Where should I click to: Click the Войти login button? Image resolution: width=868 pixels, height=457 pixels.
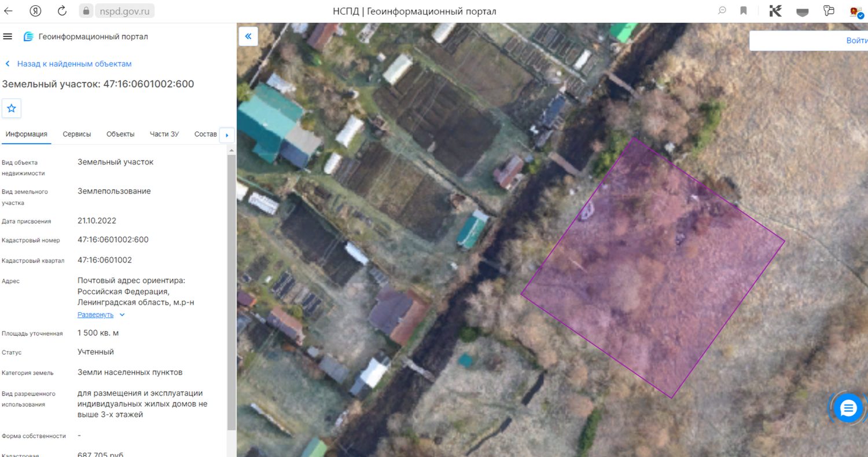[856, 41]
